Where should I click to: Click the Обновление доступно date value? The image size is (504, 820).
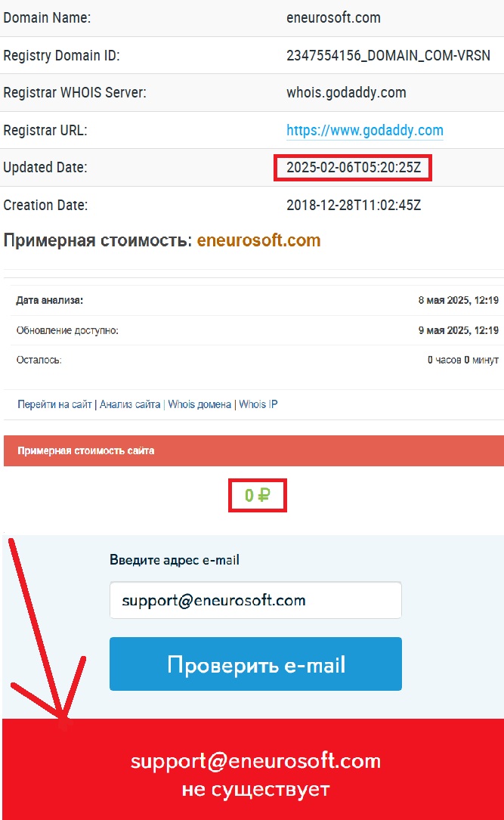(458, 330)
